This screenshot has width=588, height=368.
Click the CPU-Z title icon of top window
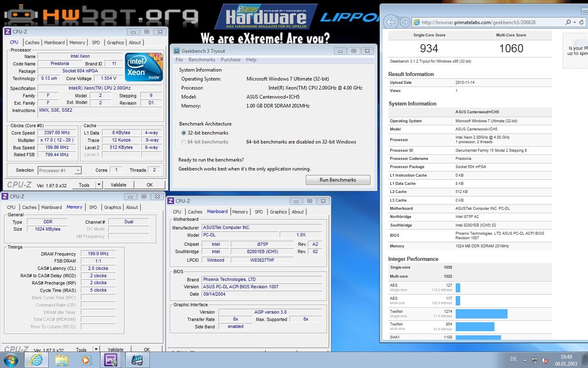click(x=7, y=31)
